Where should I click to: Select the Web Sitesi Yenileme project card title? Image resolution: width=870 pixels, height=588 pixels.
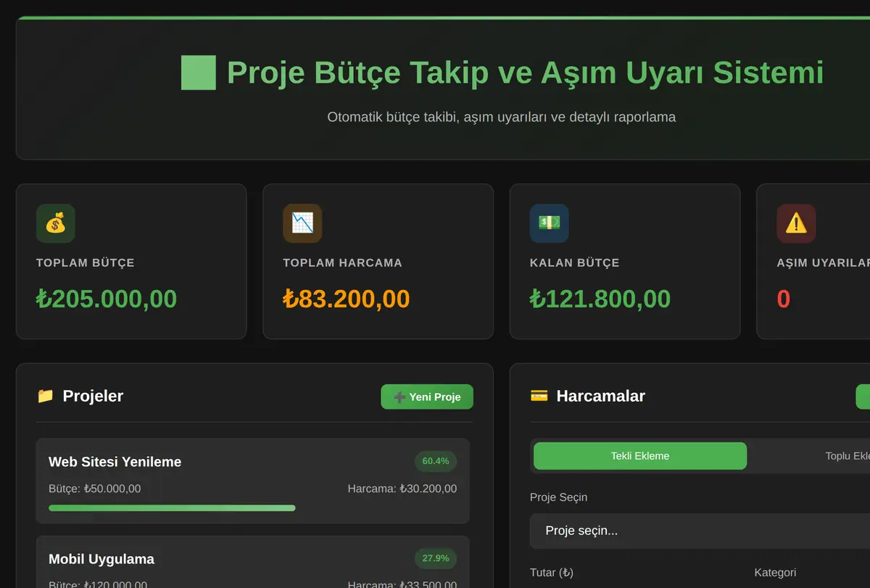(x=115, y=462)
